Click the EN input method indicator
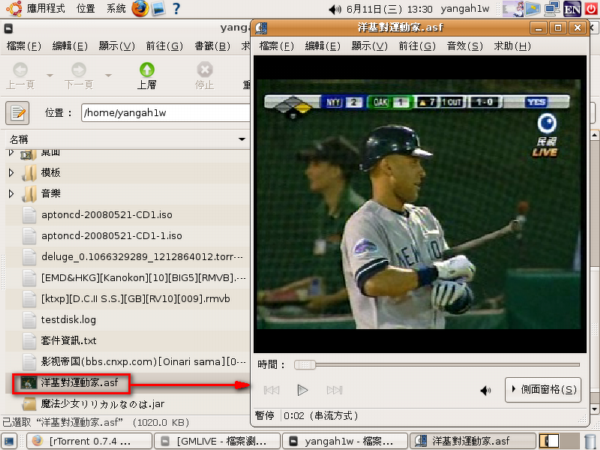600x450 pixels. click(572, 9)
